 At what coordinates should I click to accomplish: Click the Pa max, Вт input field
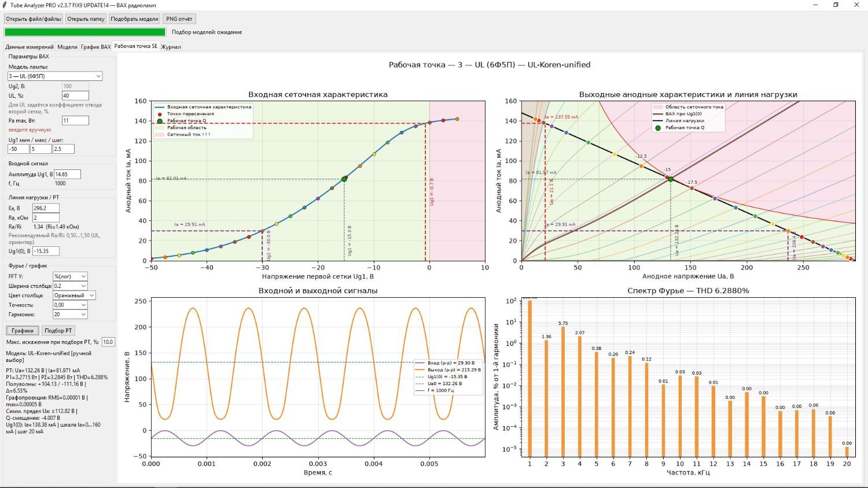click(x=75, y=120)
